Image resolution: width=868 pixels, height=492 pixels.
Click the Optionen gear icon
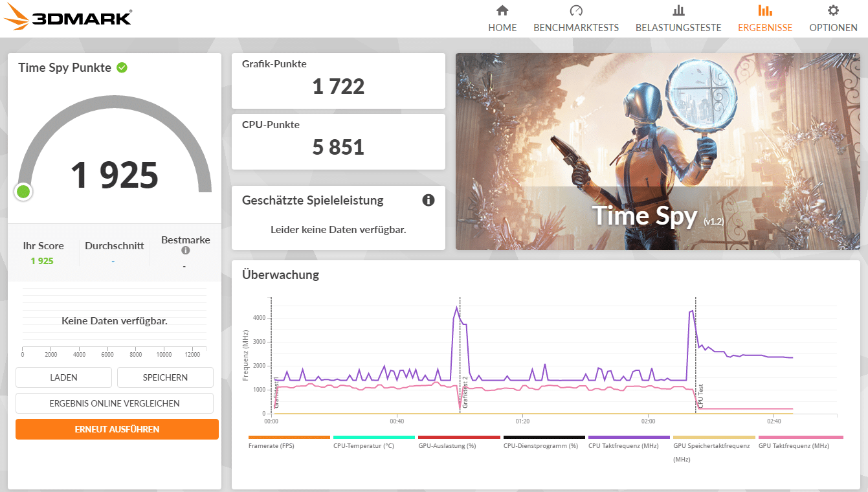tap(833, 10)
